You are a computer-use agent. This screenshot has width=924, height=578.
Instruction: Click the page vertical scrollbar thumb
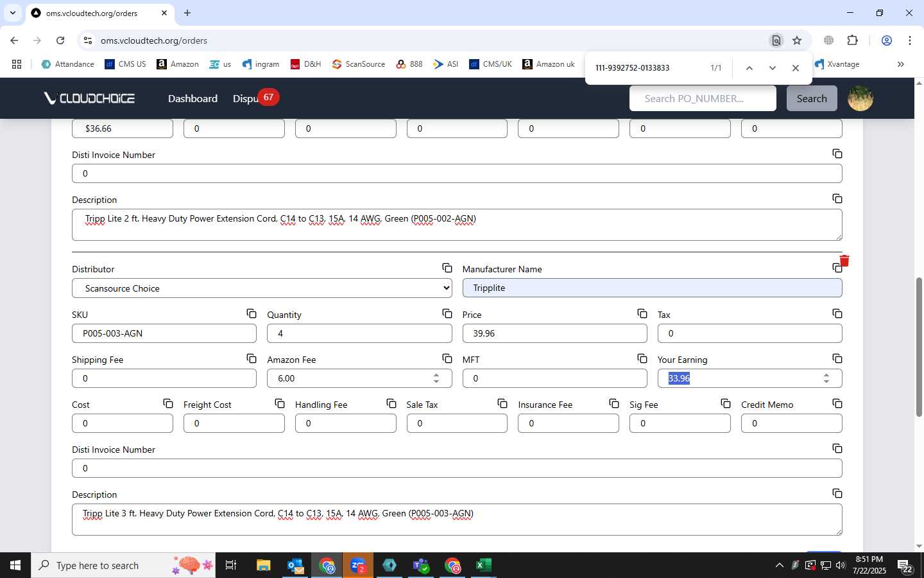(919, 347)
